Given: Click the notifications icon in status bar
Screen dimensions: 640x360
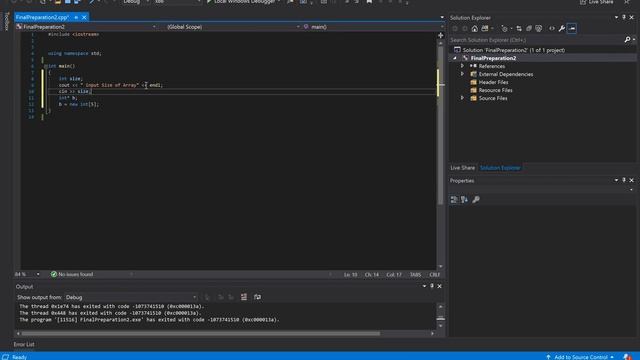Looking at the screenshot, I should (x=627, y=357).
